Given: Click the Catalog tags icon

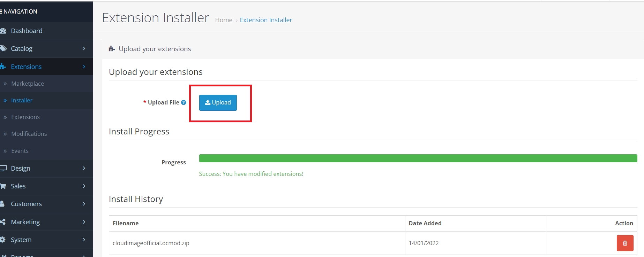Looking at the screenshot, I should click(x=3, y=48).
